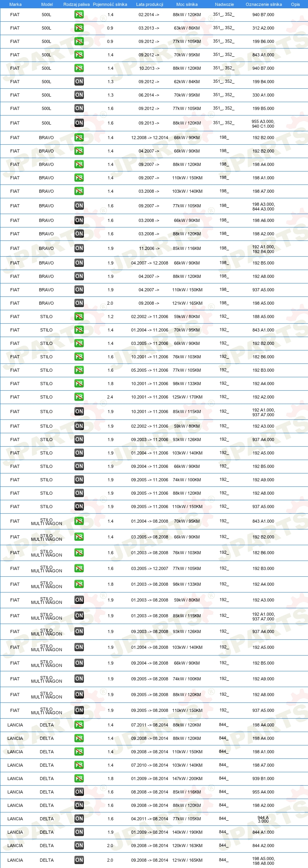Click the ON icon for Bravo 85kW / 116KM
Viewport: 308px width, 868px height.
79,248
